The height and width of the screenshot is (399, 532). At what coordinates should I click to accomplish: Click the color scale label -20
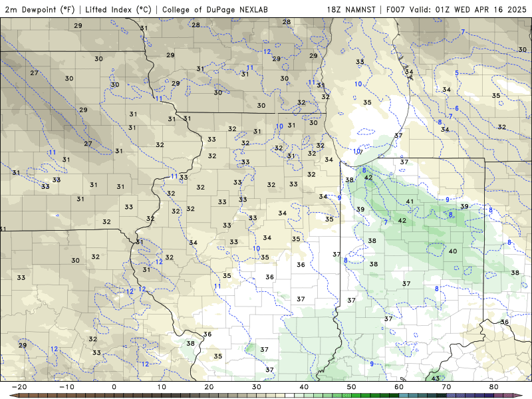point(19,387)
